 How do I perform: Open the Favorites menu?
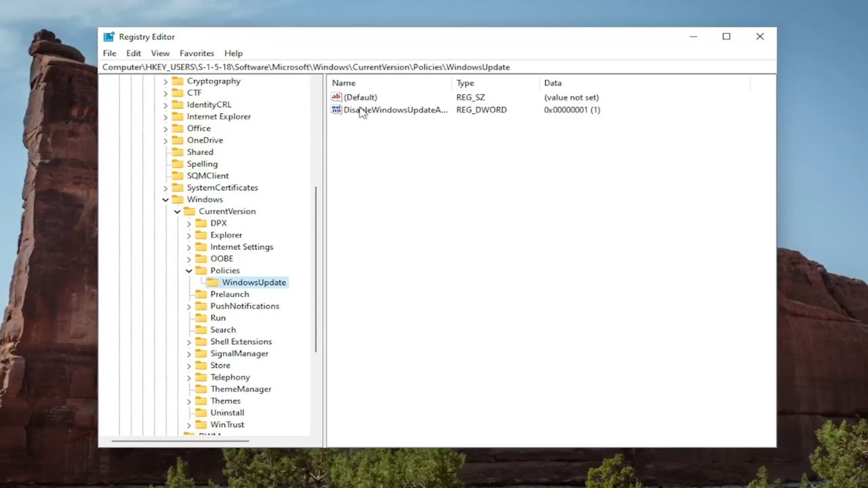197,53
